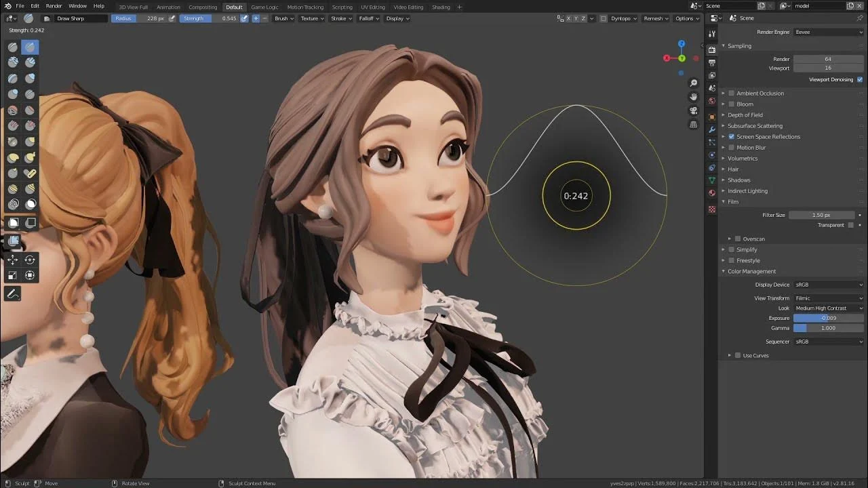Disable the Viewport Denoising checkbox

coord(860,79)
